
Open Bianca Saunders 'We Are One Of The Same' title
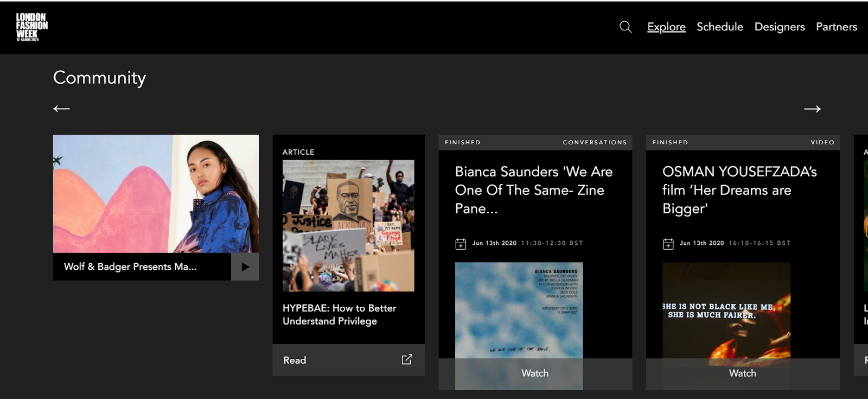(x=534, y=190)
